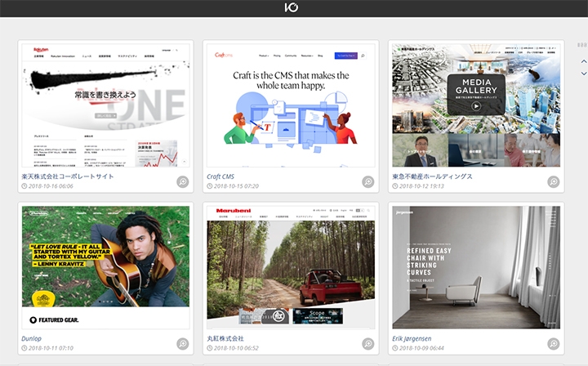
Task: Open the magnifier icon on the Dunlop card
Action: [x=183, y=343]
